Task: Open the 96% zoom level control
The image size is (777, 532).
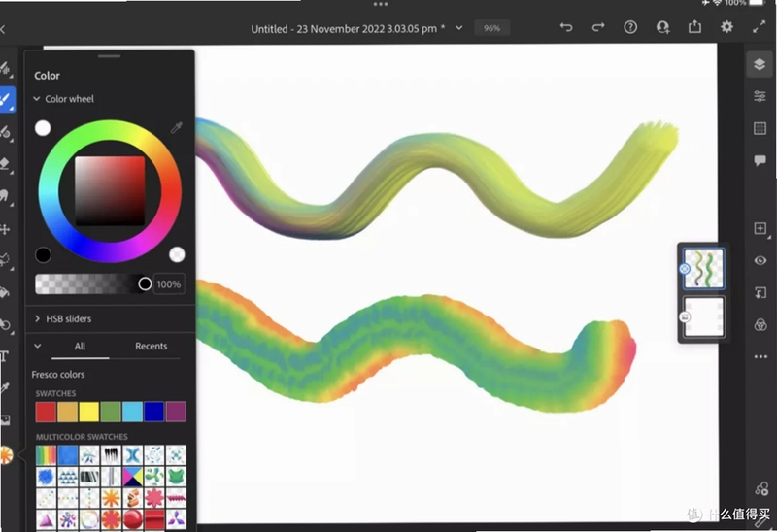Action: tap(491, 28)
